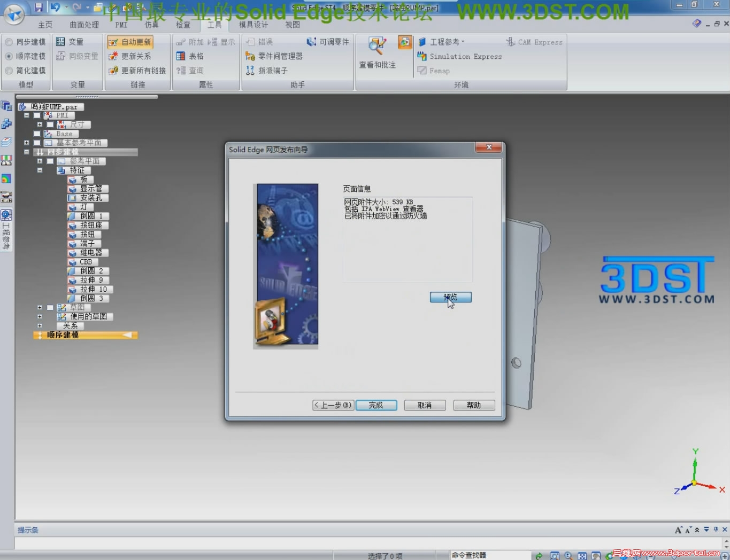Switch to the 检查 ribbon tab
Viewport: 730px width, 560px height.
(x=183, y=25)
